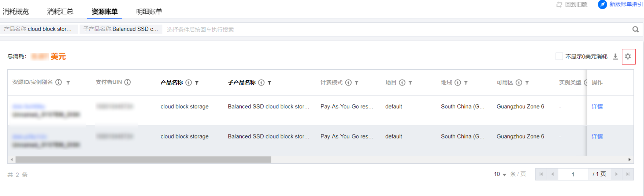Open the 10 条/页 page size dropdown

[500, 174]
